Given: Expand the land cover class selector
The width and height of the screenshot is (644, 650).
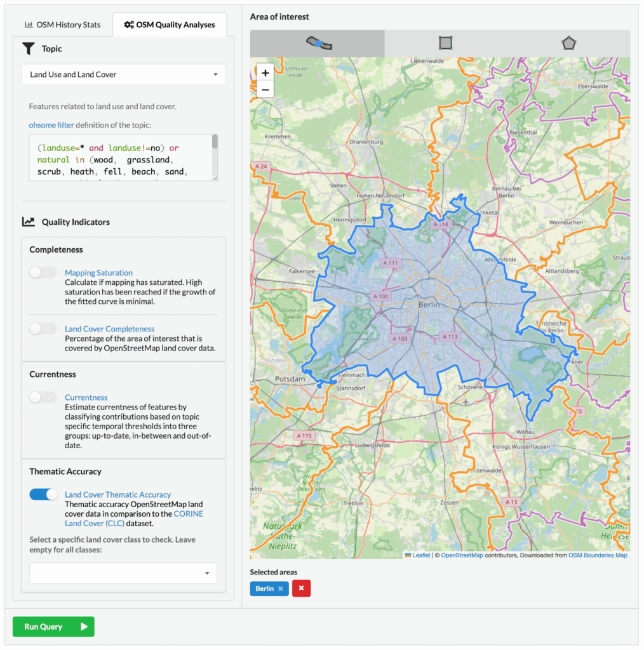Looking at the screenshot, I should click(123, 573).
